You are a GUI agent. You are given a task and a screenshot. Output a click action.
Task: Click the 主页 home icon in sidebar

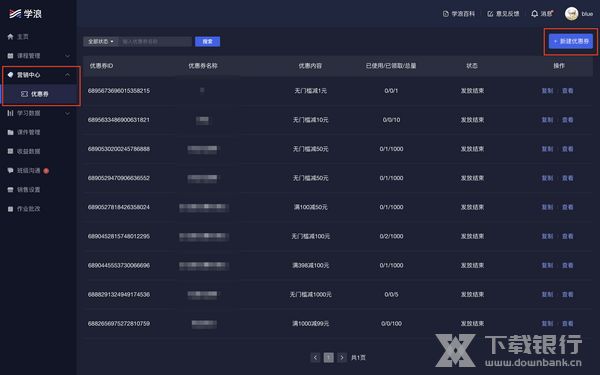pos(10,37)
